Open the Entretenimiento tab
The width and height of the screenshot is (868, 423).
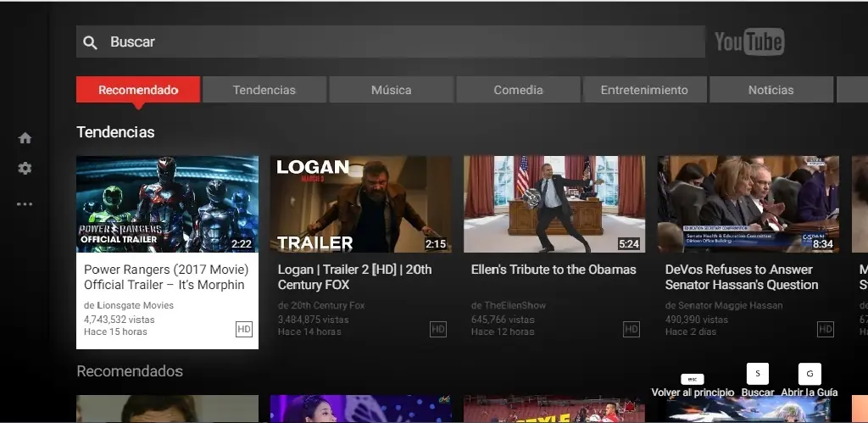[645, 90]
